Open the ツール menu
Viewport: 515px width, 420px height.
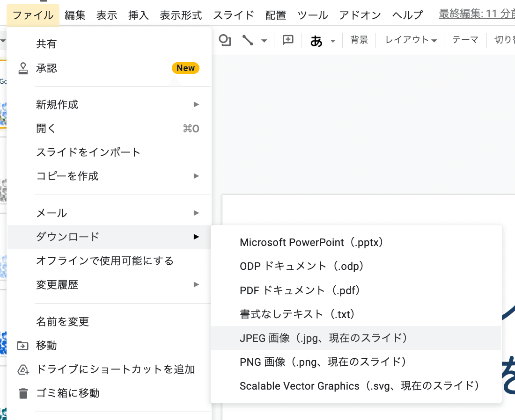pos(312,15)
